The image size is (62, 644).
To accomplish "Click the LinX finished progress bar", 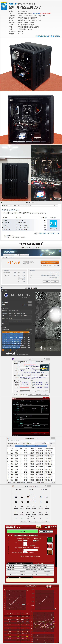I will [31, 446].
